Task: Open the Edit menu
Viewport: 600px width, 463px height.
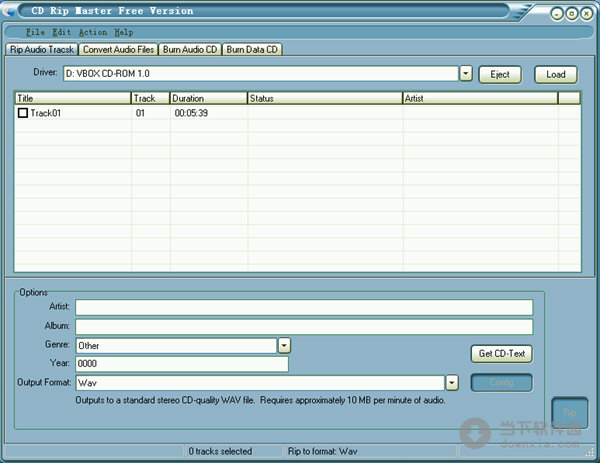Action: (x=62, y=32)
